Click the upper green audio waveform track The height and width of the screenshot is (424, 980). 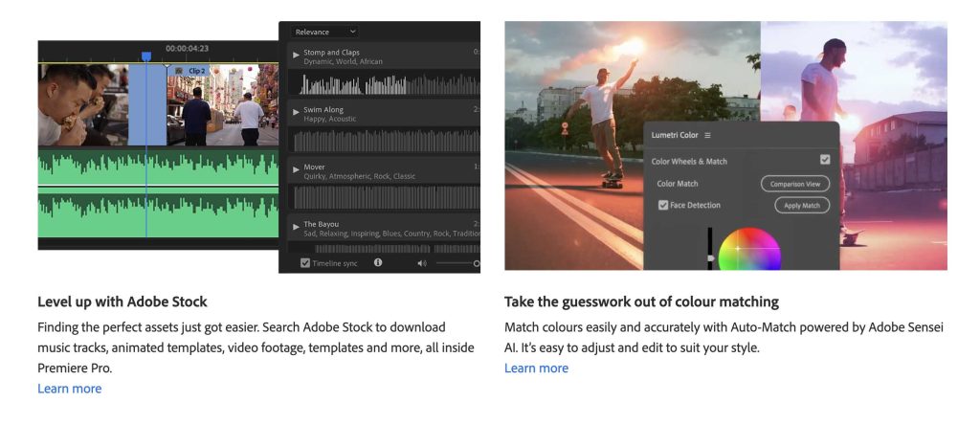click(x=158, y=167)
